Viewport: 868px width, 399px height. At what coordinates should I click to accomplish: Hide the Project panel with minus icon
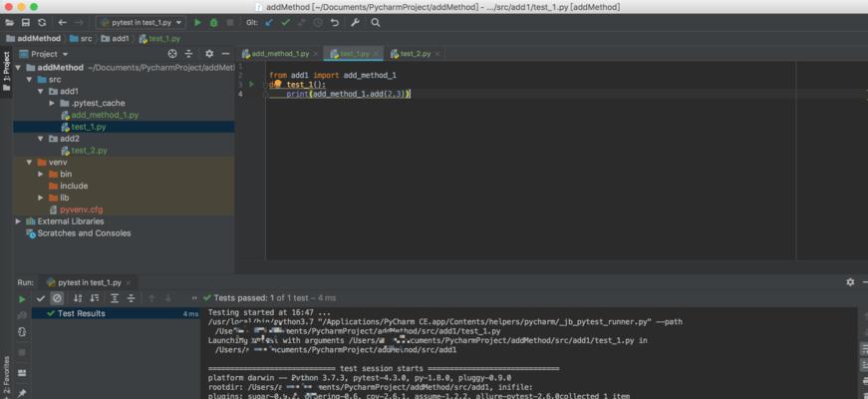[x=225, y=54]
